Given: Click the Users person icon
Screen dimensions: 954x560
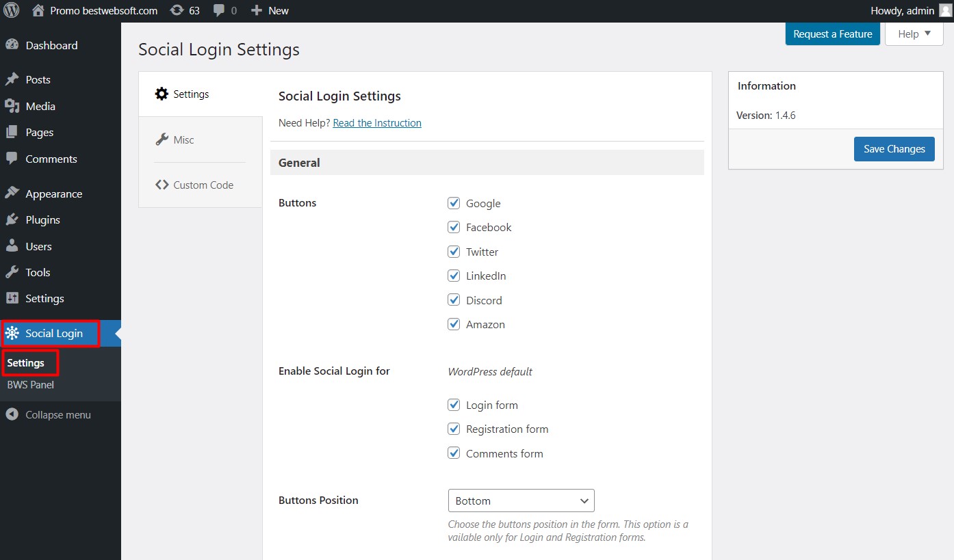Looking at the screenshot, I should (12, 246).
